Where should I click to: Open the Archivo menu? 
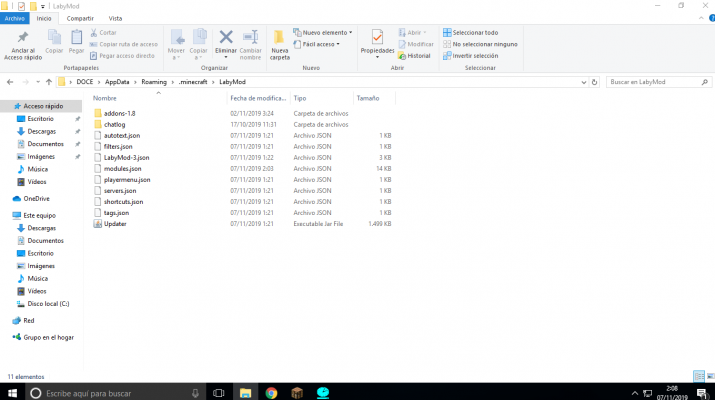point(16,18)
